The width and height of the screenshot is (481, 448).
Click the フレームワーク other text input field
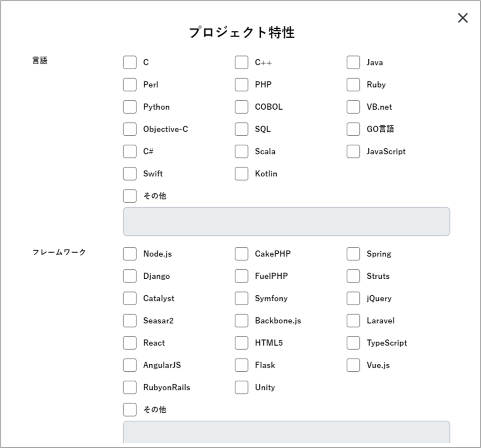point(287,432)
